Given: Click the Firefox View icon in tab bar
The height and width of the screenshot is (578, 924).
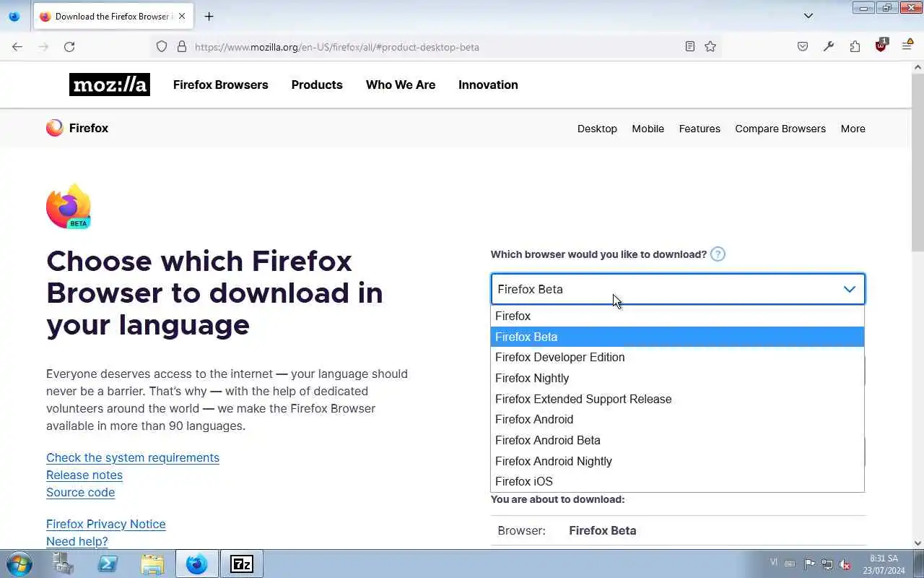Looking at the screenshot, I should (14, 16).
